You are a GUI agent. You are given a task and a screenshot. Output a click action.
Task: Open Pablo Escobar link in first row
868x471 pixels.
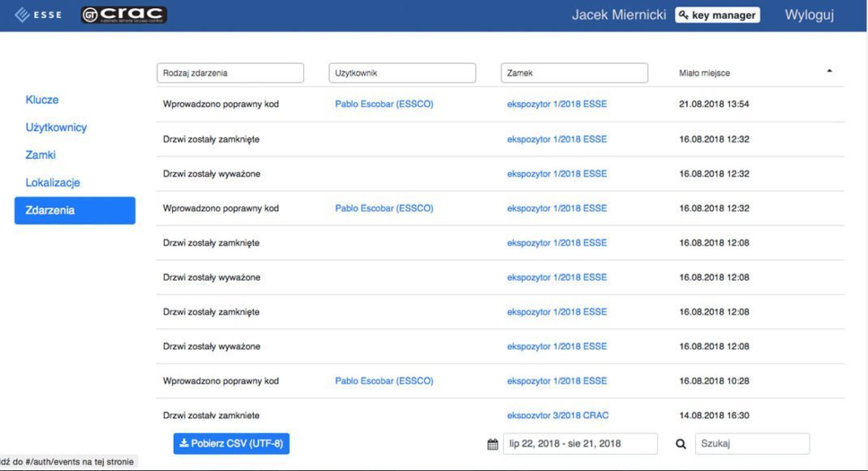(x=384, y=104)
